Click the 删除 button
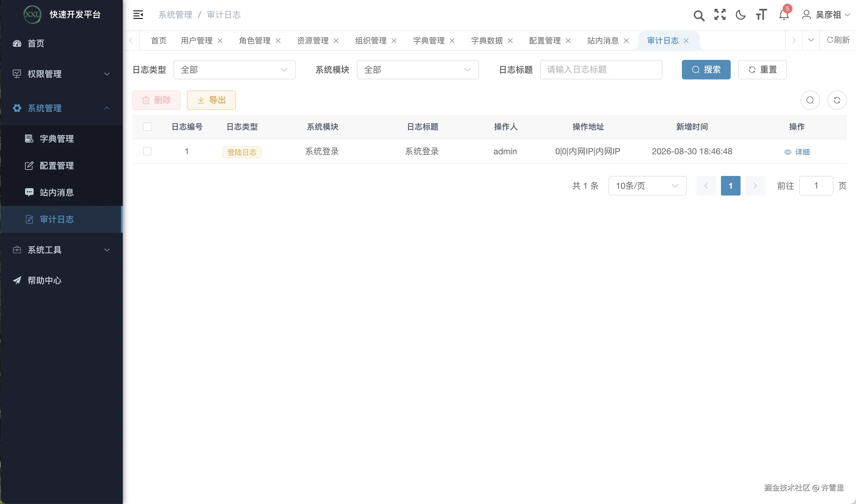856x504 pixels. (156, 100)
